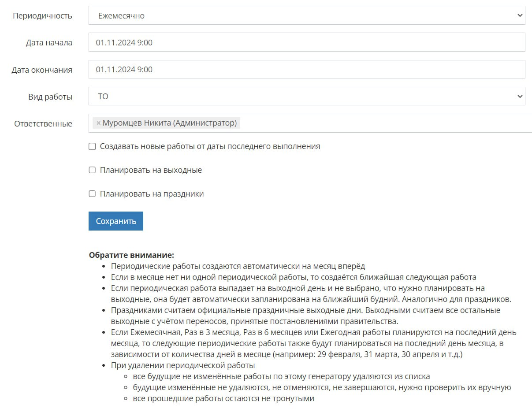Select the Муромцев Никита (Администратор) tag
532x413 pixels.
point(170,123)
